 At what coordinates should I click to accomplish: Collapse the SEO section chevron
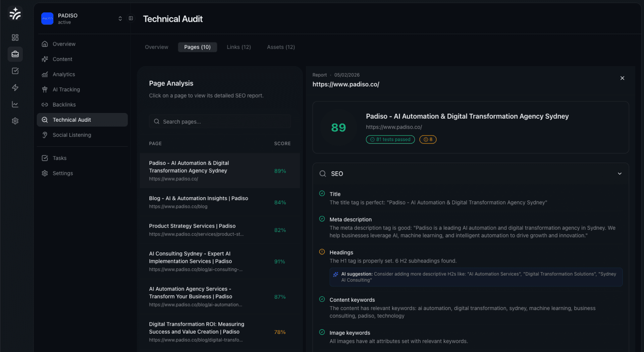point(620,174)
